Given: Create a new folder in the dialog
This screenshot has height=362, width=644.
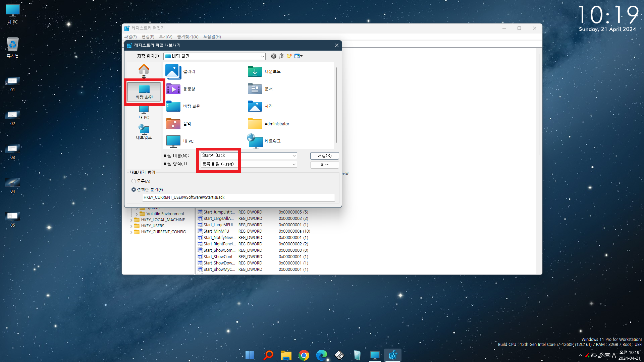Looking at the screenshot, I should click(289, 56).
